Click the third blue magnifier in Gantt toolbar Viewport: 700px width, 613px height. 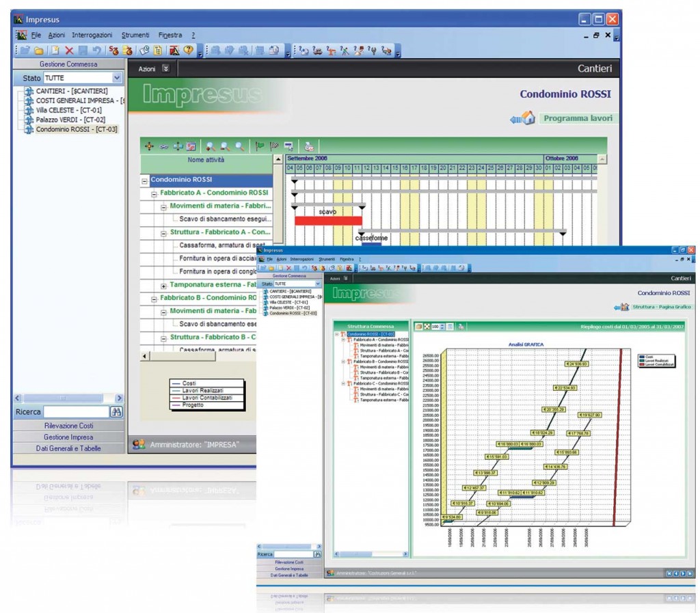coord(240,146)
